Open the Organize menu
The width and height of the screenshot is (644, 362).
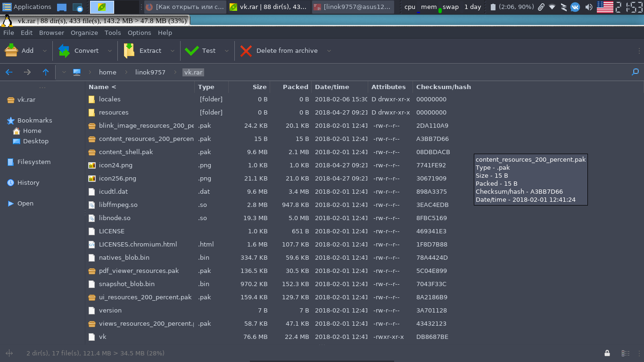84,33
